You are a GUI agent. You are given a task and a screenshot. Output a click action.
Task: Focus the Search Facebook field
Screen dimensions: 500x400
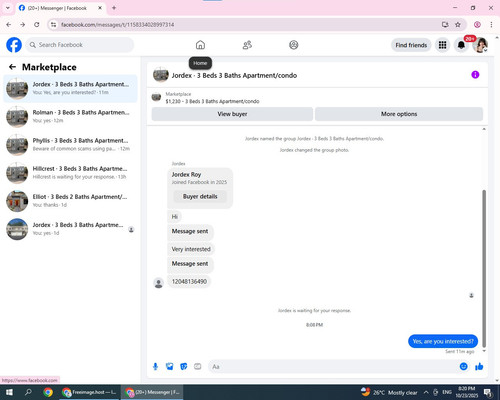pyautogui.click(x=80, y=45)
